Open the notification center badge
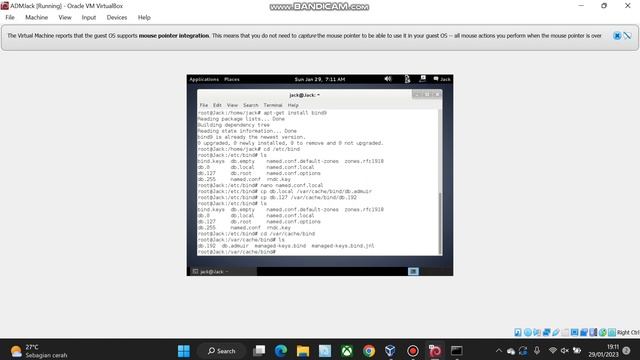The image size is (640, 360). point(627,351)
